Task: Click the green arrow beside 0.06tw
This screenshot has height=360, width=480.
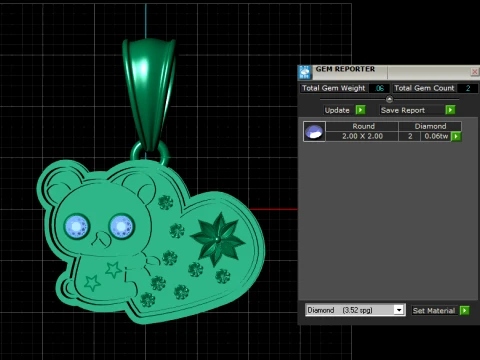Action: 456,136
